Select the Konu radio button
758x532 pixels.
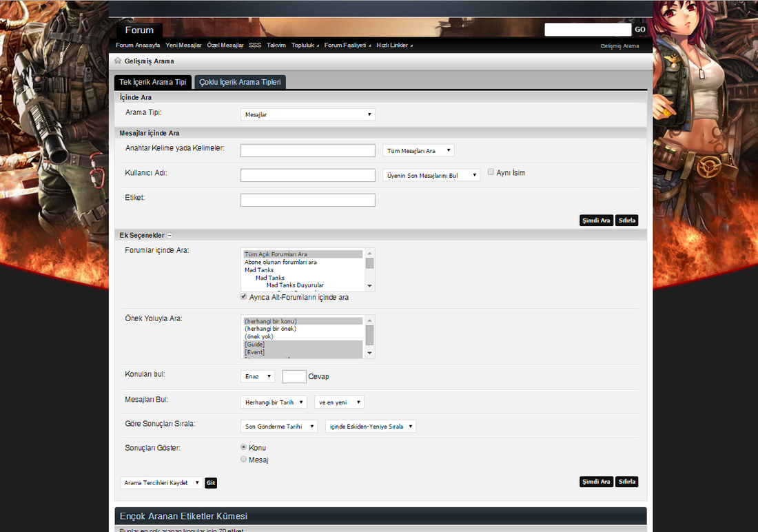pyautogui.click(x=244, y=447)
